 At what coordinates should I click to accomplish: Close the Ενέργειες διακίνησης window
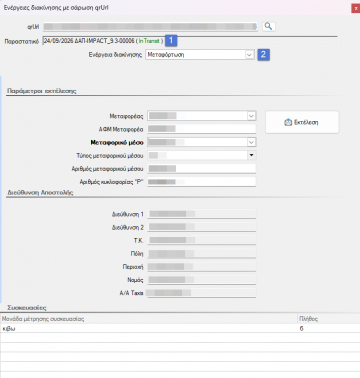point(356,8)
